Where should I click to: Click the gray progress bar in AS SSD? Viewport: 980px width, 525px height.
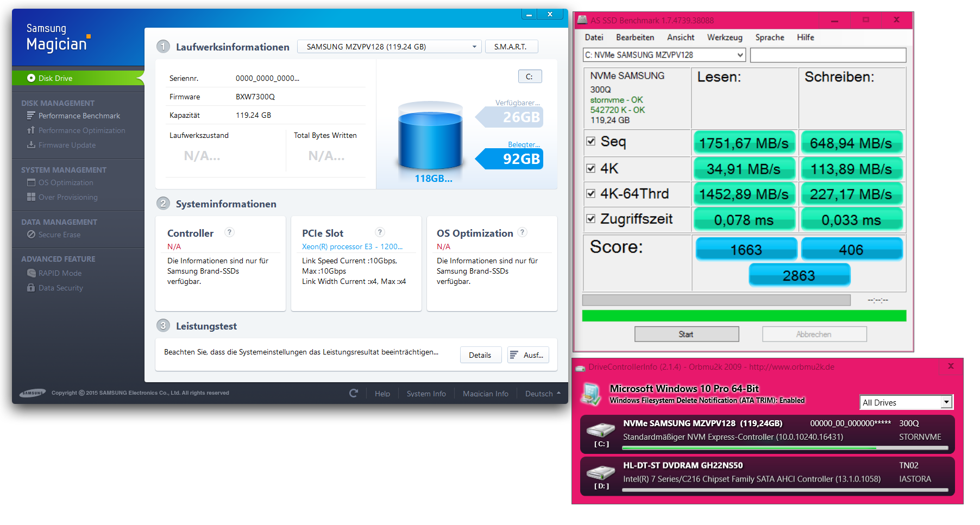(x=716, y=300)
